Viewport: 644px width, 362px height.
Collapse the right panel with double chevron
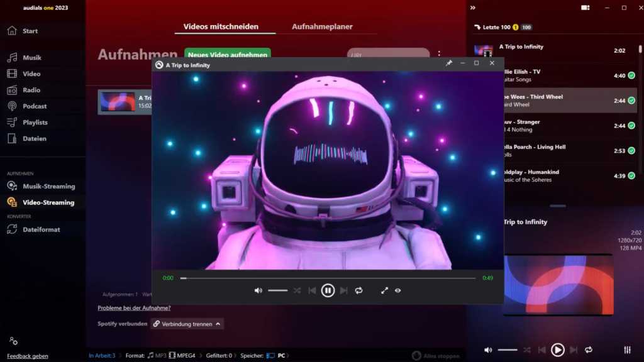point(473,8)
